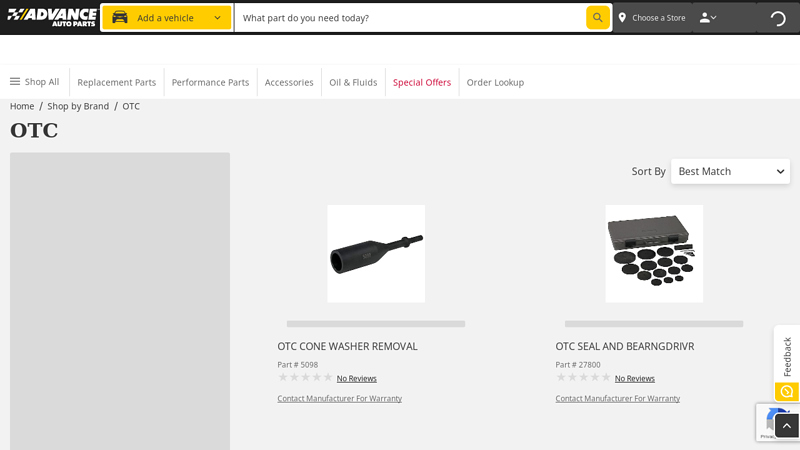Open warranty link for cone washer removal
This screenshot has width=800, height=450.
(340, 398)
